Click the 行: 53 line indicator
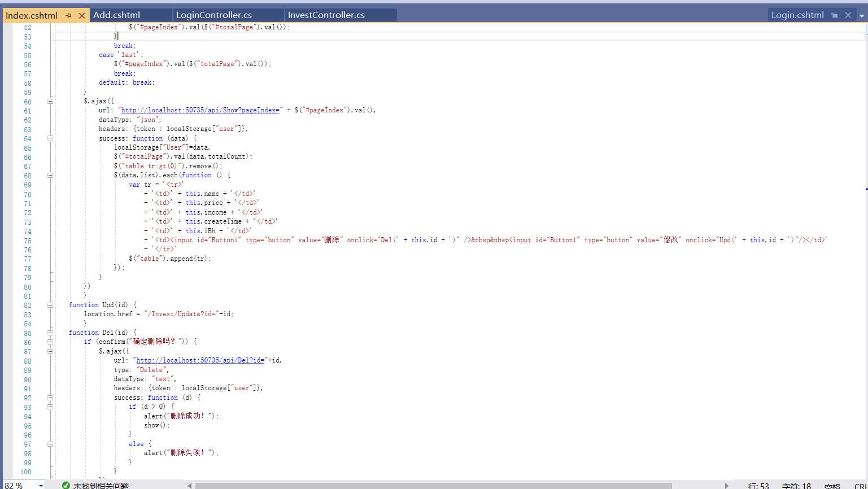Viewport: 868px width, 489px height. (x=758, y=486)
